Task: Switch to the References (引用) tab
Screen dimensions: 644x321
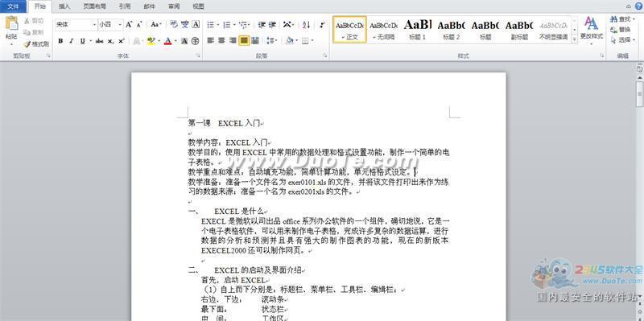Action: (x=125, y=6)
